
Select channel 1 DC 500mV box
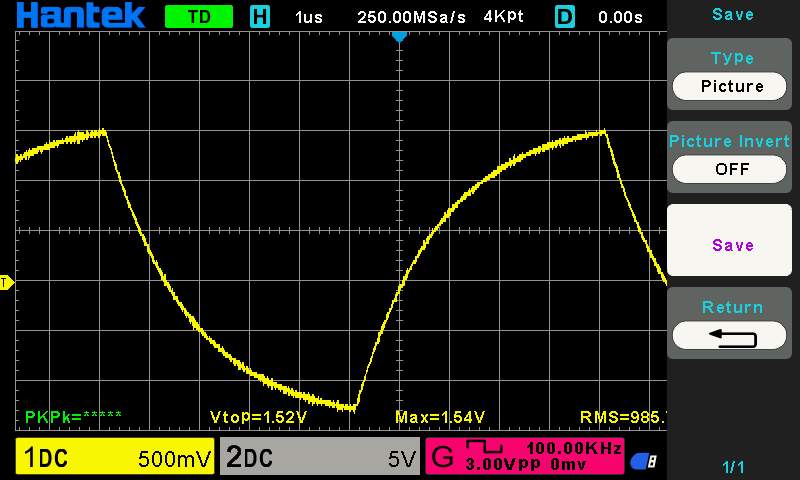[x=115, y=456]
